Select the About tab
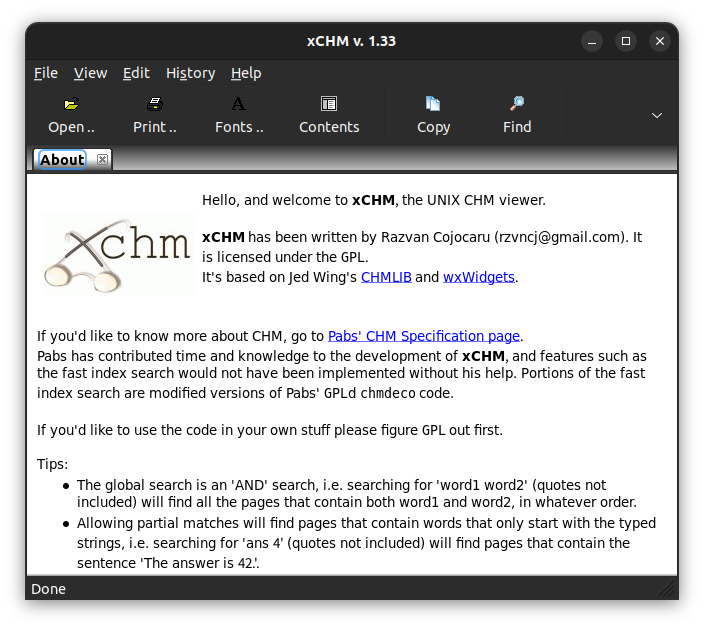This screenshot has width=704, height=628. 62,159
